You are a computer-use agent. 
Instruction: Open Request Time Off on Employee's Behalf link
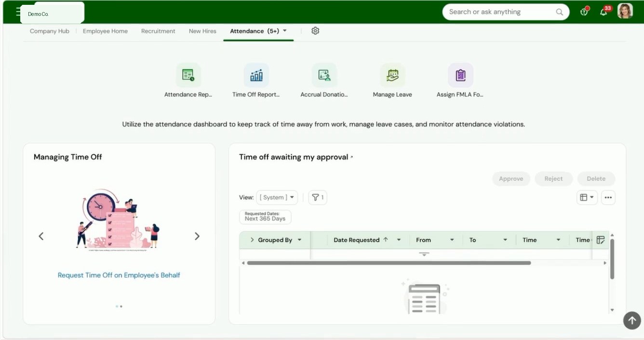(x=119, y=275)
